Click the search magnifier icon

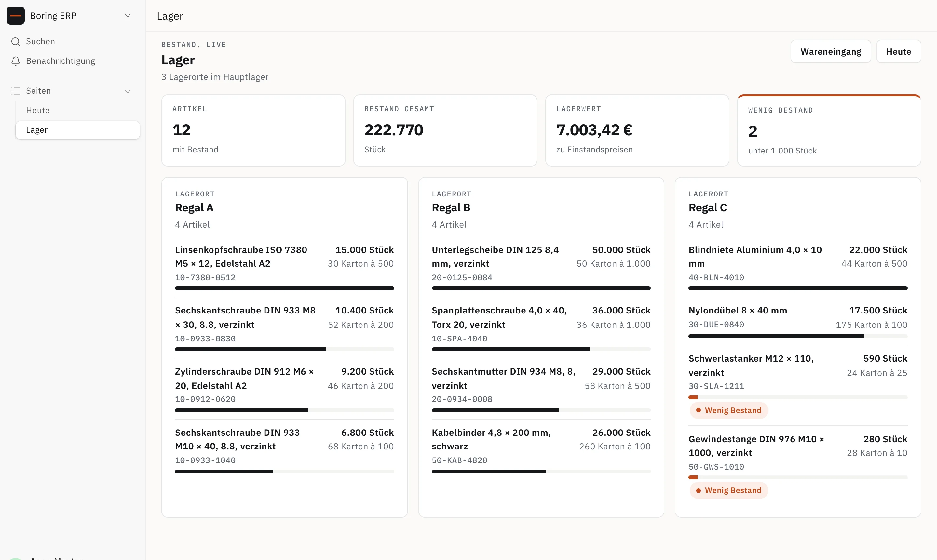pos(16,42)
